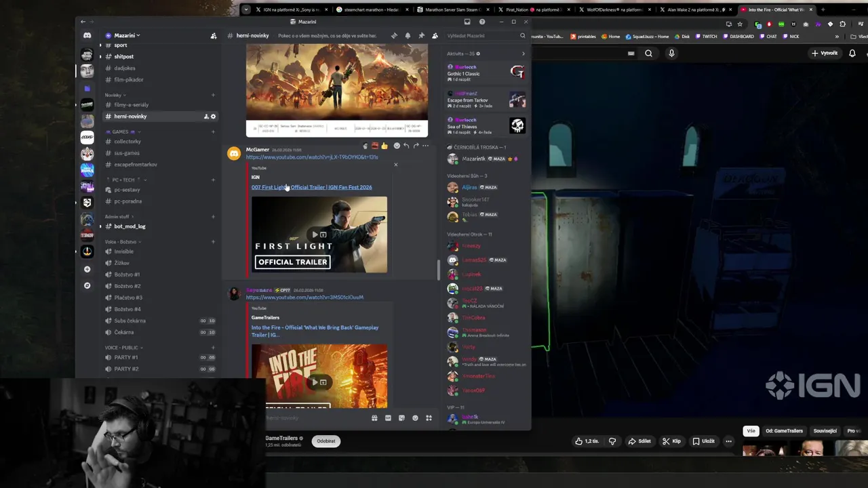This screenshot has width=868, height=488.
Task: Toggle the member list icon in Discord header
Action: click(x=435, y=35)
